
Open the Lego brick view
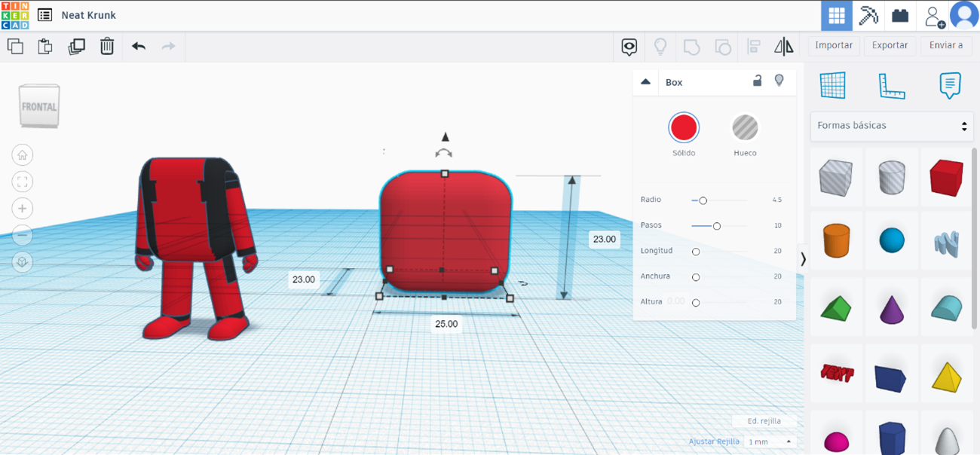(899, 15)
